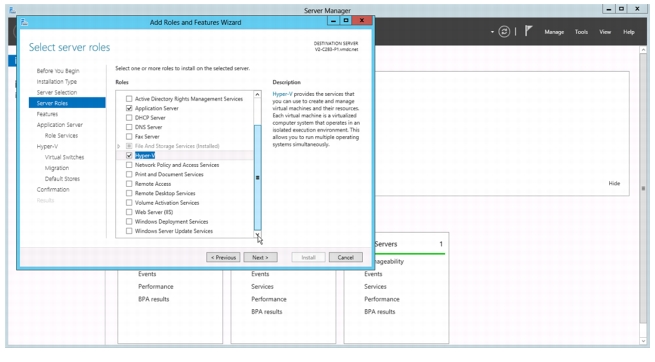Select the Server Roles step

tap(67, 103)
